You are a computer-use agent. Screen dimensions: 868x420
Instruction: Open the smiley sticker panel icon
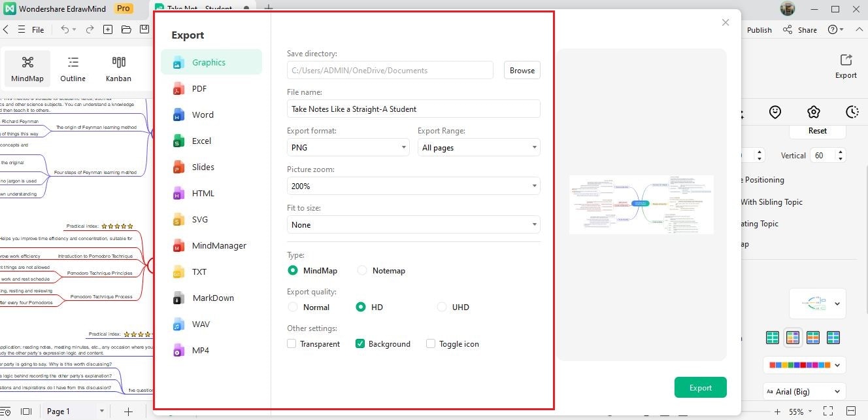(775, 112)
